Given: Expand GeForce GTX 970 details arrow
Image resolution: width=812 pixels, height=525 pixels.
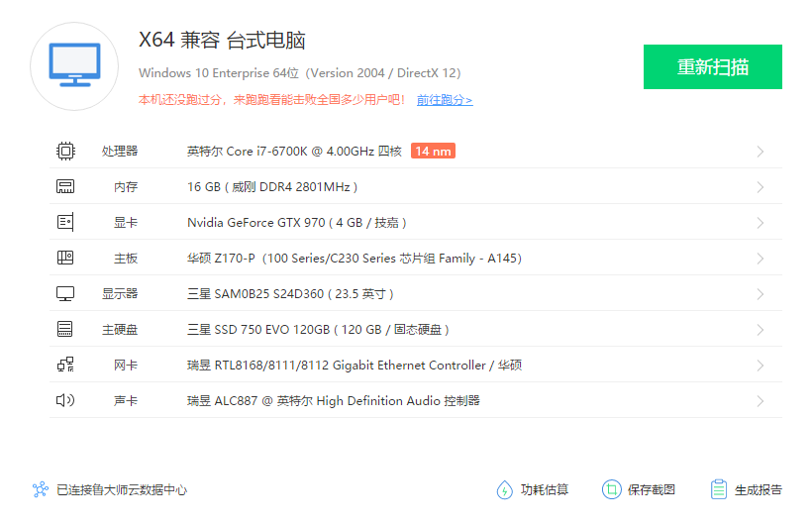Looking at the screenshot, I should tap(761, 223).
